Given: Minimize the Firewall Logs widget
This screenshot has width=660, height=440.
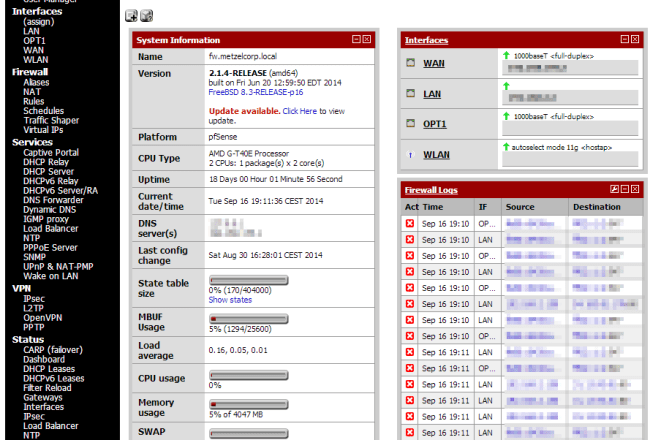Looking at the screenshot, I should (625, 189).
